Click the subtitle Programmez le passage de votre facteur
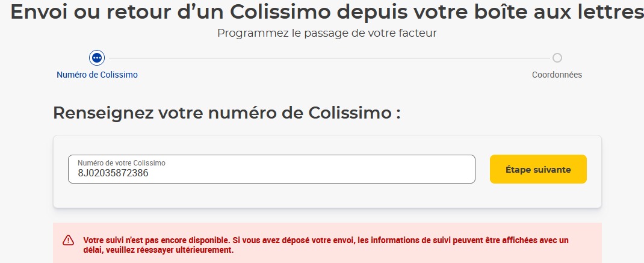Screen dimensions: 644x263 pyautogui.click(x=327, y=33)
